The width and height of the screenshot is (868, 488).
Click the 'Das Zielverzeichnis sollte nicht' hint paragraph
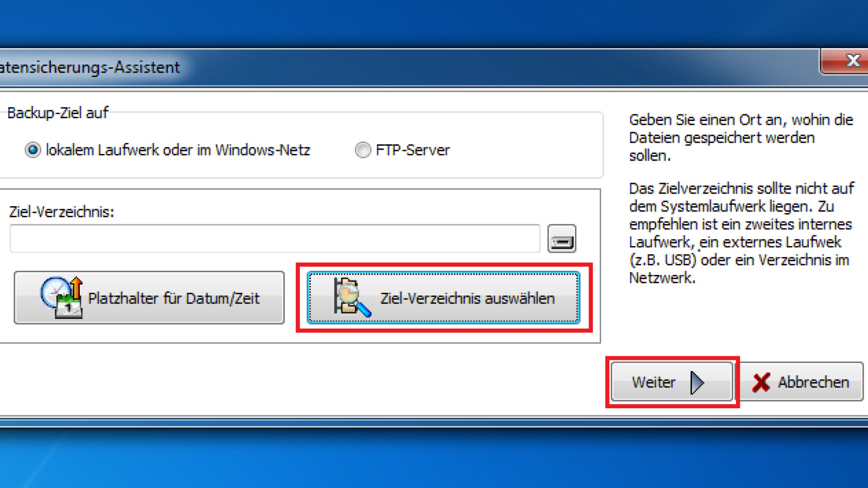[741, 233]
